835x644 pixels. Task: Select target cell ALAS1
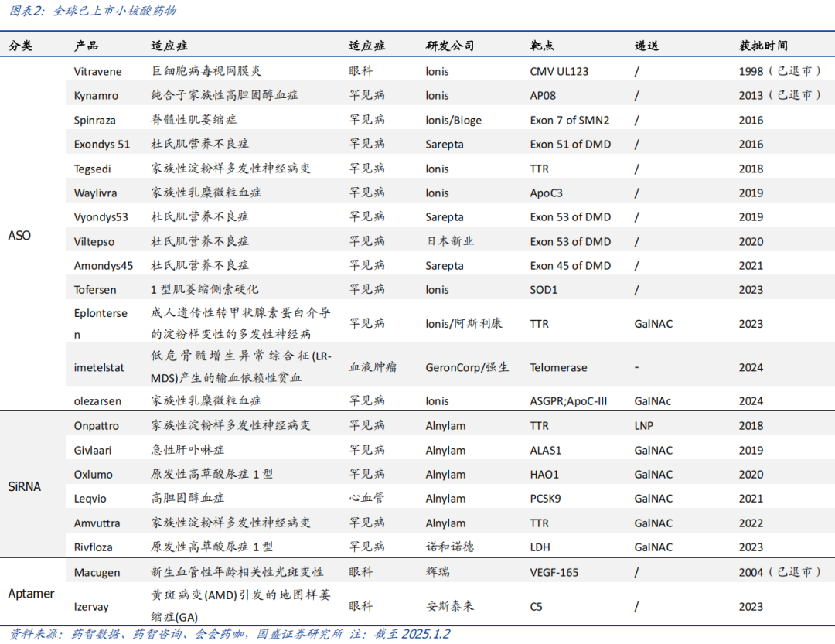point(545,450)
